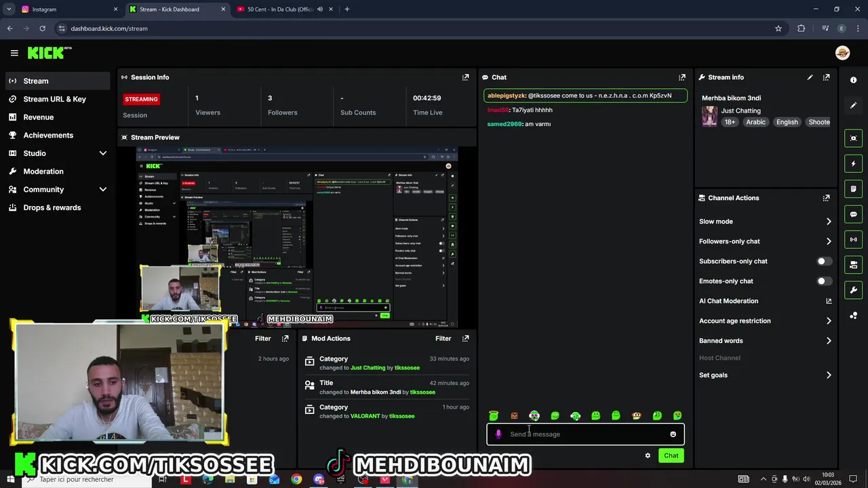
Task: Expand the Community submenu chevron
Action: tap(103, 190)
